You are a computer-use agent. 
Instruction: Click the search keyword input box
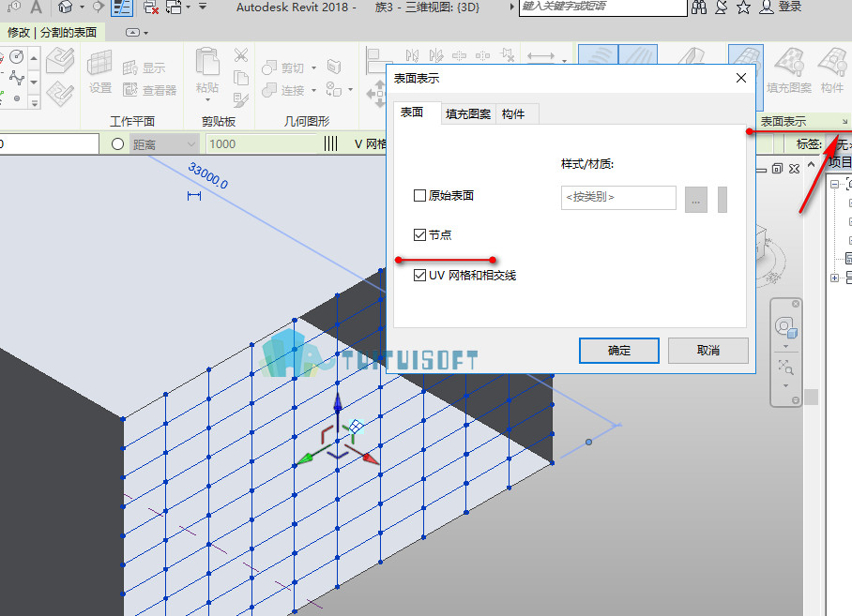(603, 8)
